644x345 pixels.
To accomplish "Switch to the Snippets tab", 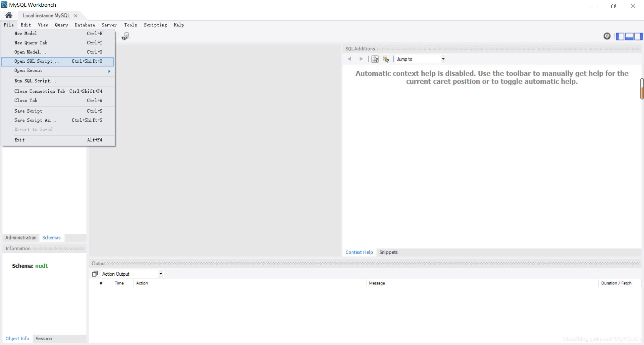I will 388,252.
